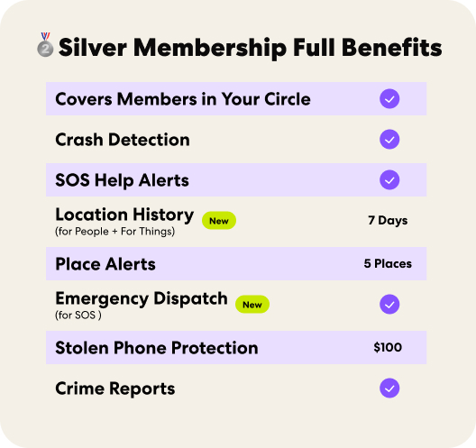Select the Place Alerts label
This screenshot has height=448, width=476.
click(x=105, y=264)
